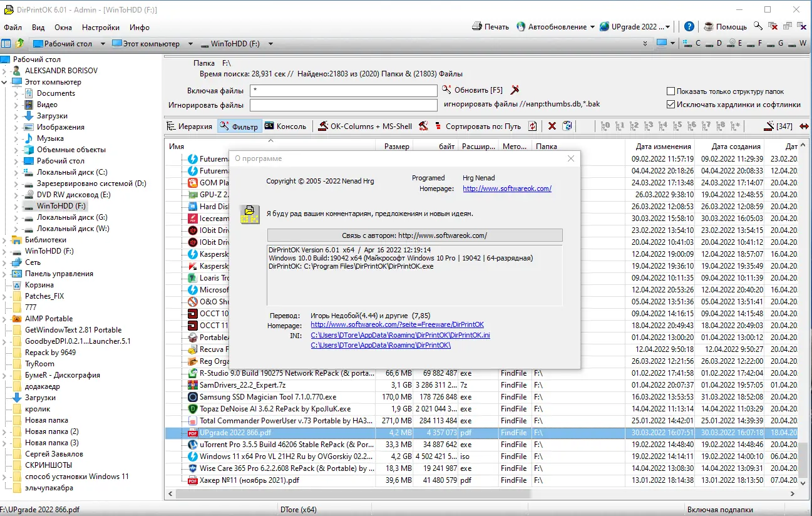Click the red tools icon after OK-Columns

tap(424, 126)
